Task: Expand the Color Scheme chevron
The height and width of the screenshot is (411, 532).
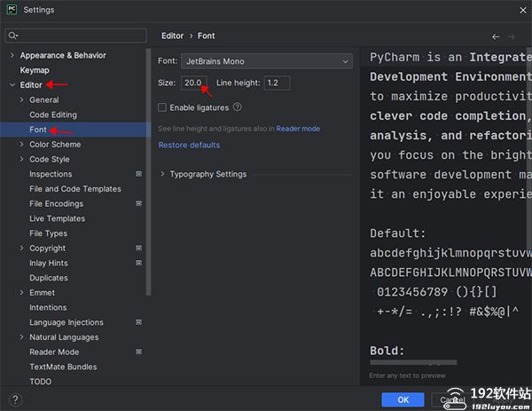Action: [x=21, y=145]
